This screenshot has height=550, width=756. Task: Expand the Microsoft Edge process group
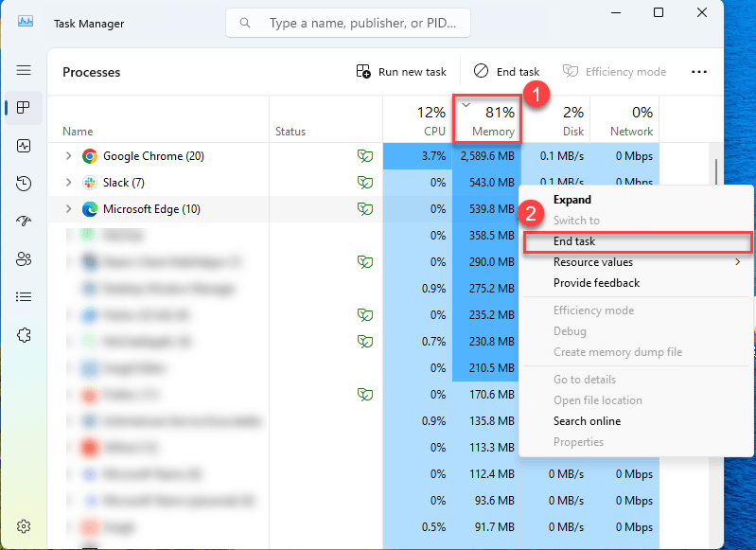[x=68, y=209]
